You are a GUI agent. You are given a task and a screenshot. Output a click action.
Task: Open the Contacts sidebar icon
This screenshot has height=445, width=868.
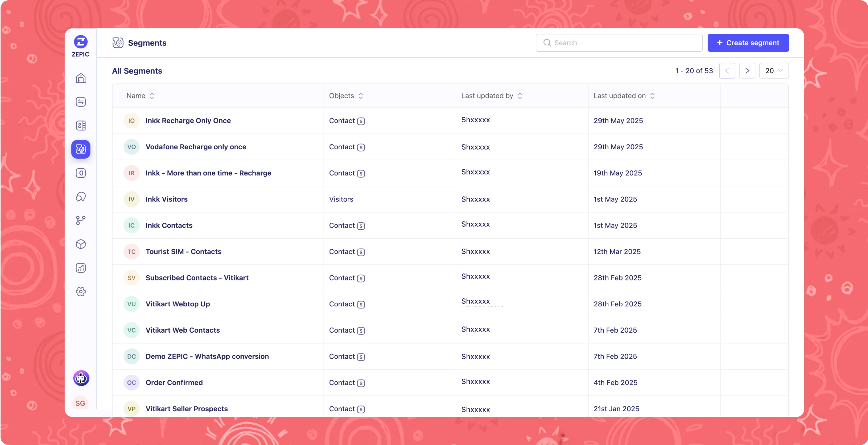coord(81,125)
